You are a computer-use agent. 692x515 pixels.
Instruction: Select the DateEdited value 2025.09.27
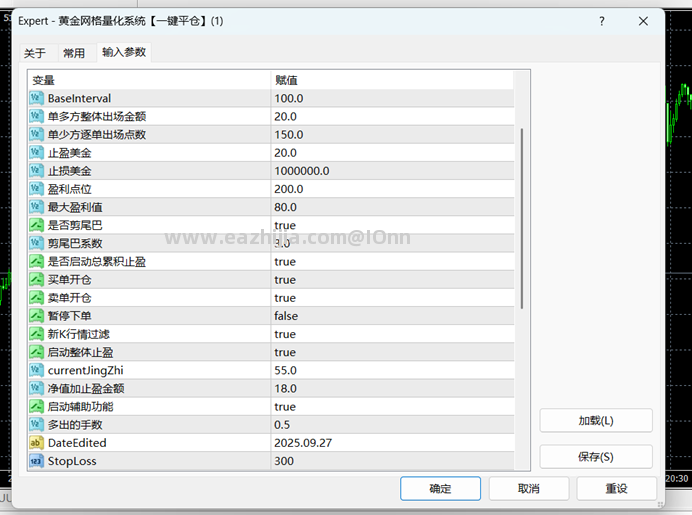[x=303, y=443]
